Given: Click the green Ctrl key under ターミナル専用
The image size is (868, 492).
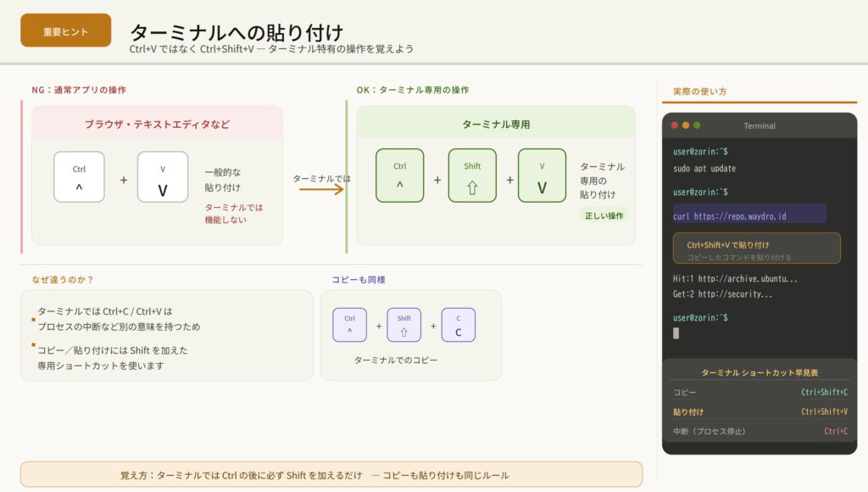Looking at the screenshot, I should coord(399,175).
